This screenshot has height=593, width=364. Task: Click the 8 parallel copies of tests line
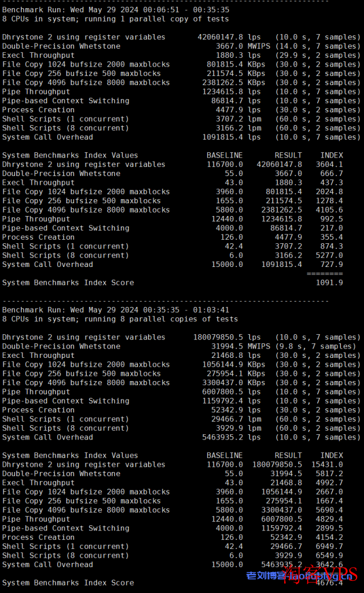(x=120, y=319)
